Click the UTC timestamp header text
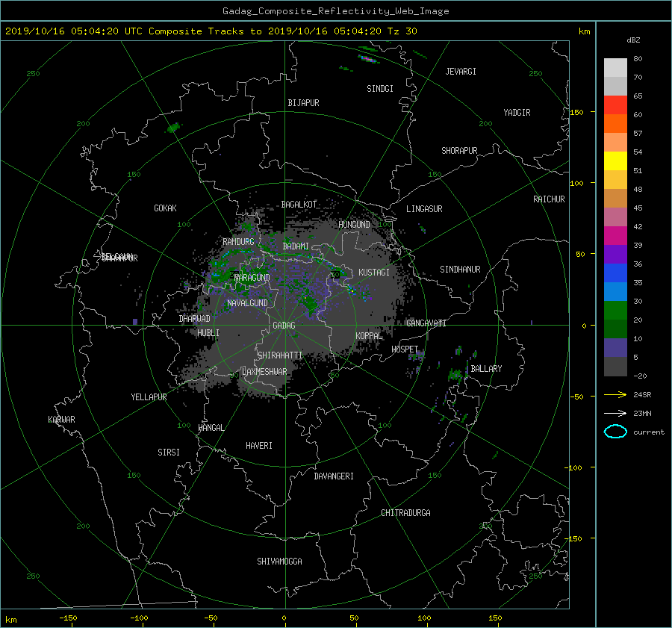 coord(211,31)
